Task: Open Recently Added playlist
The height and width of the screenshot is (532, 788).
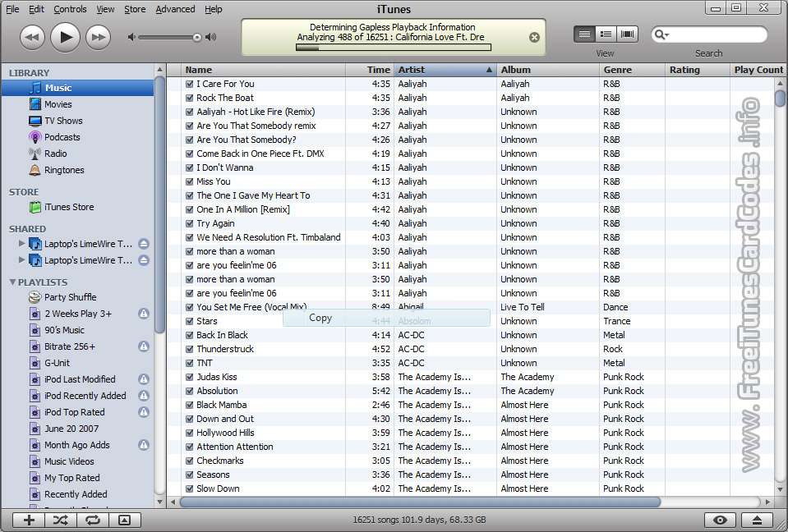Action: click(x=77, y=494)
